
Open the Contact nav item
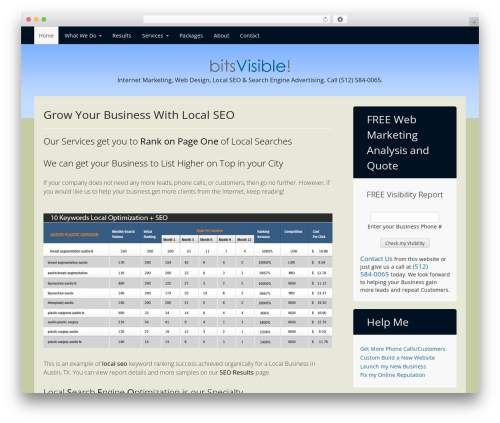click(250, 35)
